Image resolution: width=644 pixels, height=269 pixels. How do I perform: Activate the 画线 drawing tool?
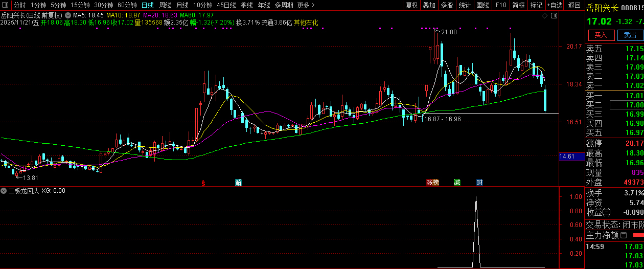pos(482,5)
